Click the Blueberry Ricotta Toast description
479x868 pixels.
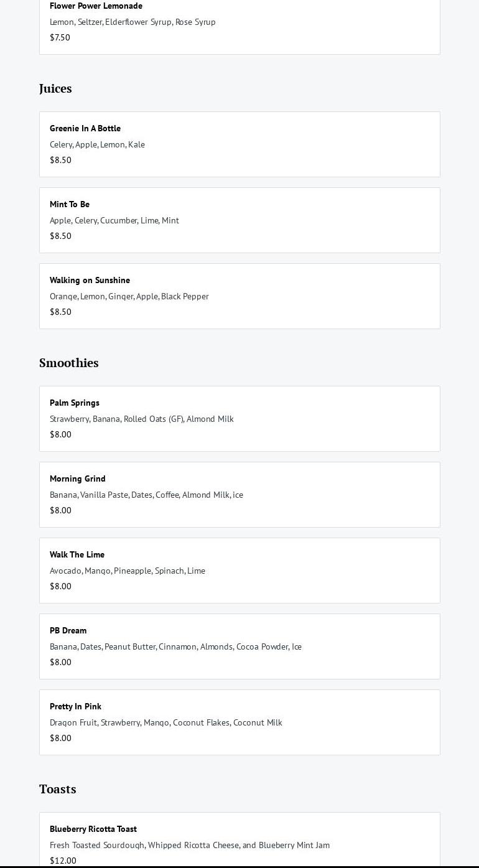190,845
